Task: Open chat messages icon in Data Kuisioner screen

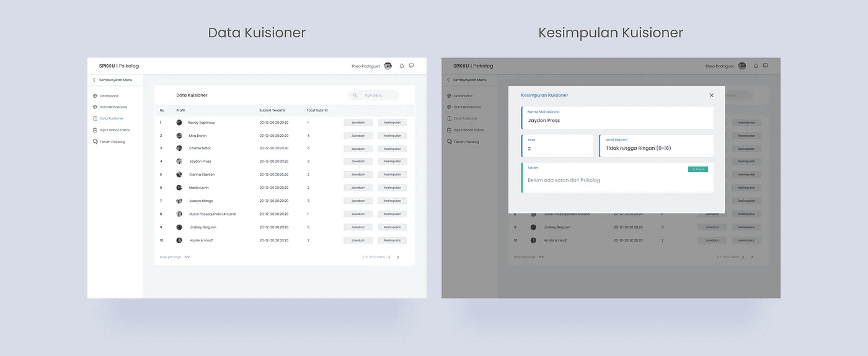Action: click(412, 66)
